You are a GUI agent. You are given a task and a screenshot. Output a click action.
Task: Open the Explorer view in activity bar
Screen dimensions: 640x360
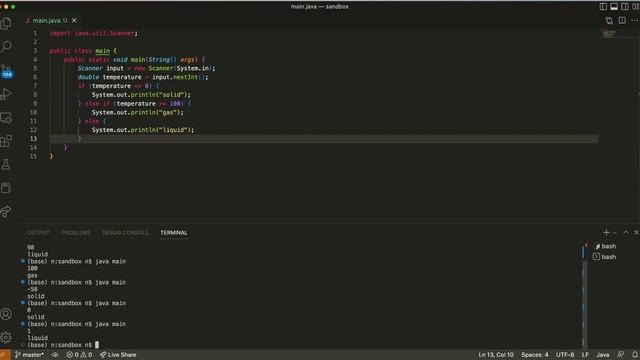click(x=6, y=23)
